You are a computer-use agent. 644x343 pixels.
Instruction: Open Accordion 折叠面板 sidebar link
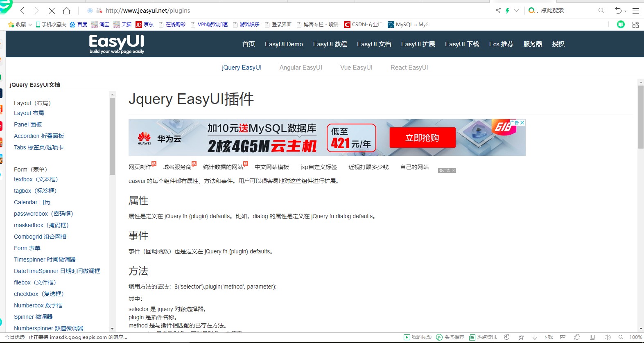click(39, 136)
